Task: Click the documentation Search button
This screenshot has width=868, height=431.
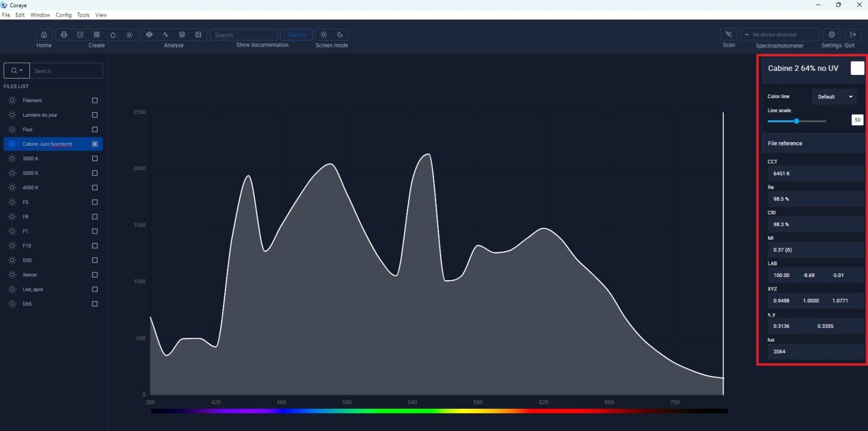Action: click(x=296, y=35)
